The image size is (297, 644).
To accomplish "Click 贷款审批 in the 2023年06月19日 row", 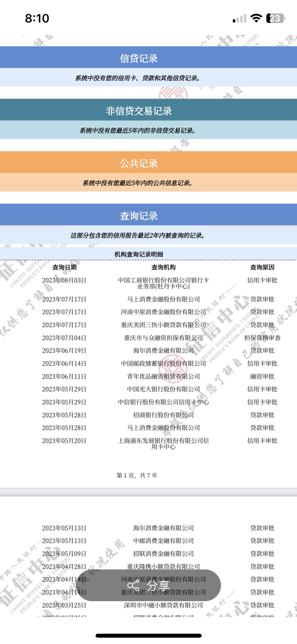I will click(x=262, y=351).
